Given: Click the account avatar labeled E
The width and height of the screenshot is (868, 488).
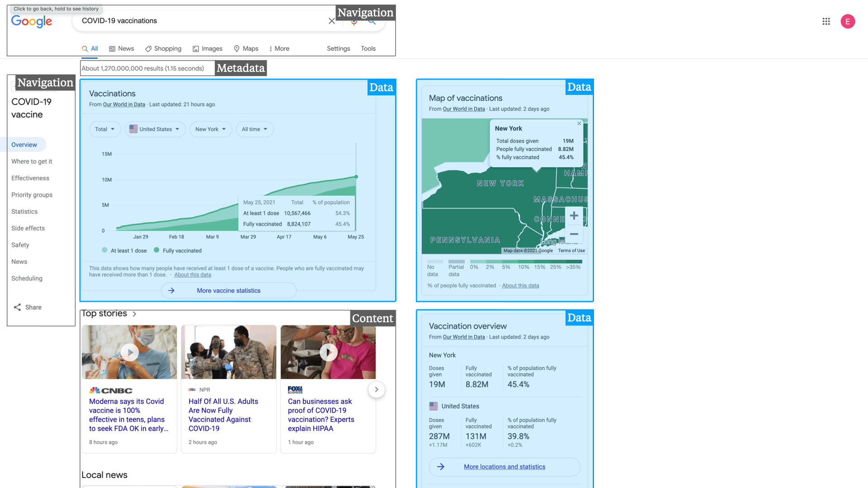Looking at the screenshot, I should point(848,21).
